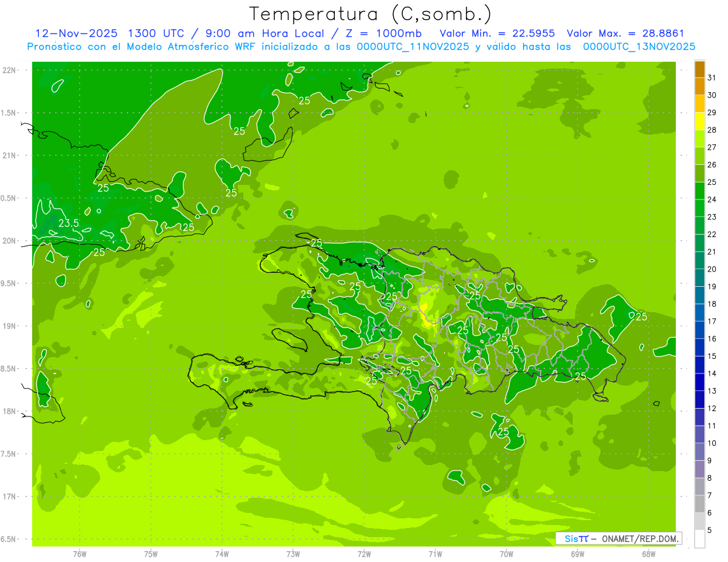Click 'Valor Min. = 22.5955' text
Viewport: 728px width, 562px height.
[497, 33]
